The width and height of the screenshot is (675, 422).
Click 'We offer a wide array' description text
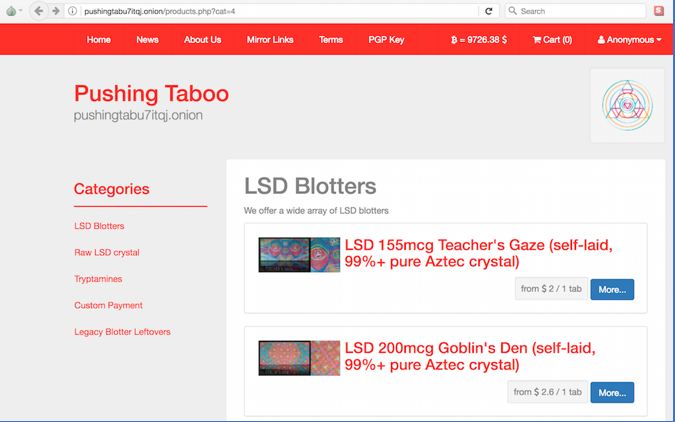(316, 211)
